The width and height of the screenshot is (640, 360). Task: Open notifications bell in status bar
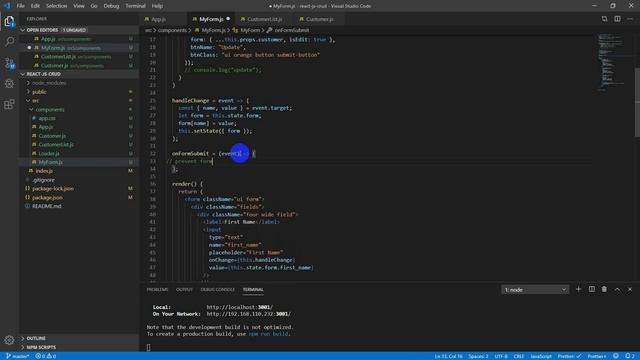click(630, 356)
